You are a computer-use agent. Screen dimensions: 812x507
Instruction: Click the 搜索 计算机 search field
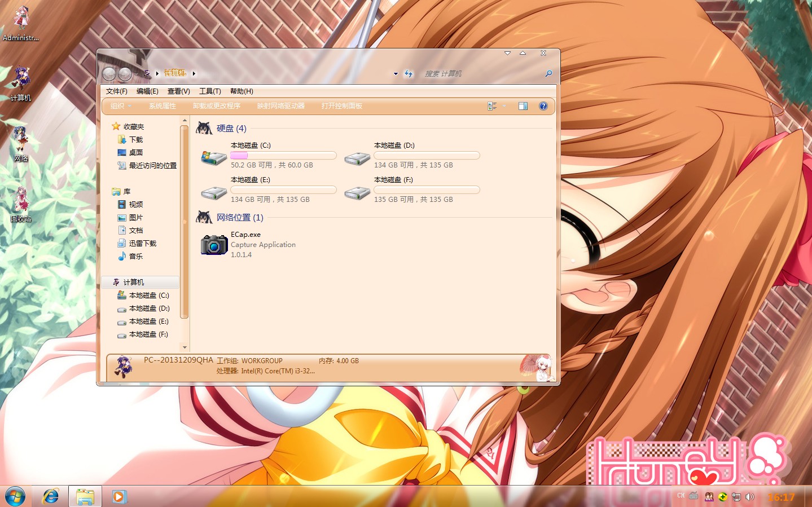482,74
